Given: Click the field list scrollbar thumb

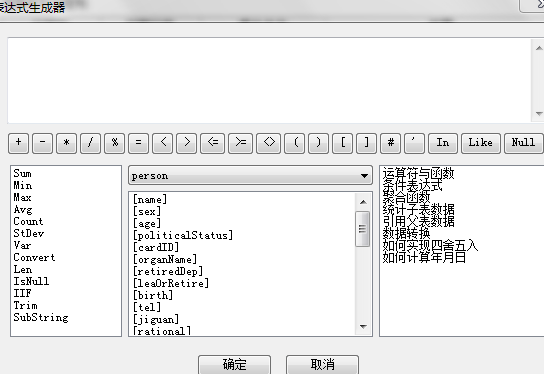Looking at the screenshot, I should 363,229.
